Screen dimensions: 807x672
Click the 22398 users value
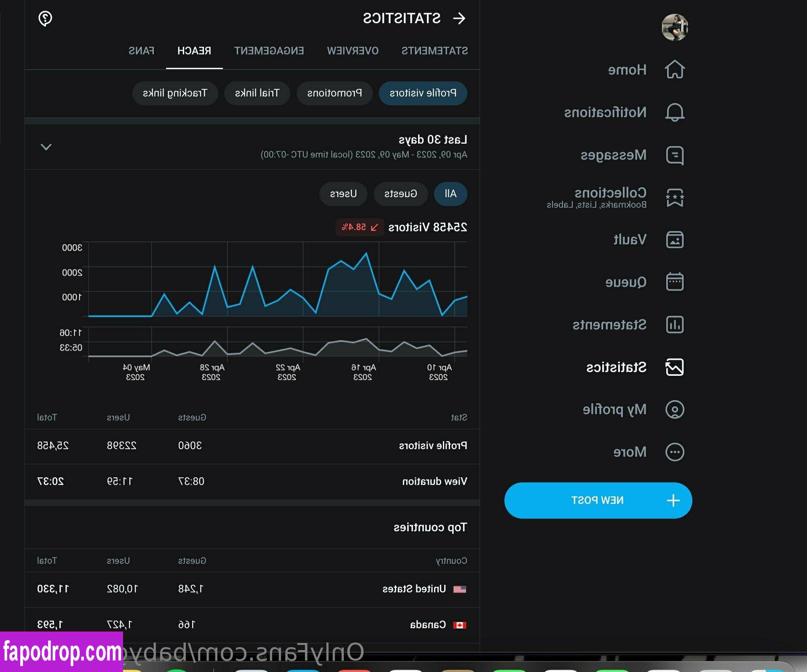tap(122, 445)
